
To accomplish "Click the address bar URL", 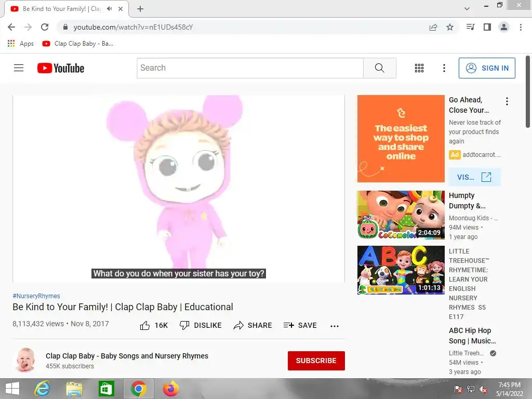I will 133,27.
